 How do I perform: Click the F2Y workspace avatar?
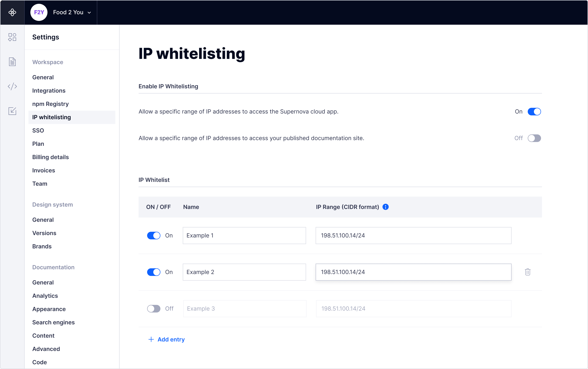pos(39,12)
